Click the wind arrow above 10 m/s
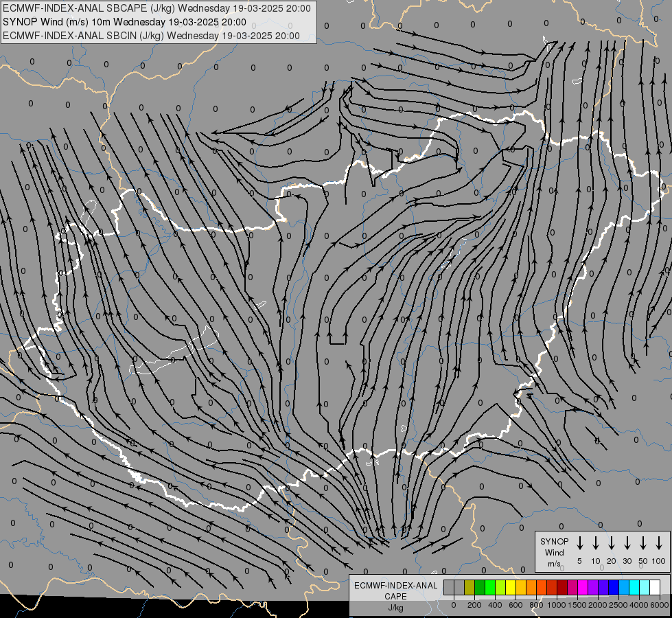This screenshot has width=672, height=618. pos(595,543)
